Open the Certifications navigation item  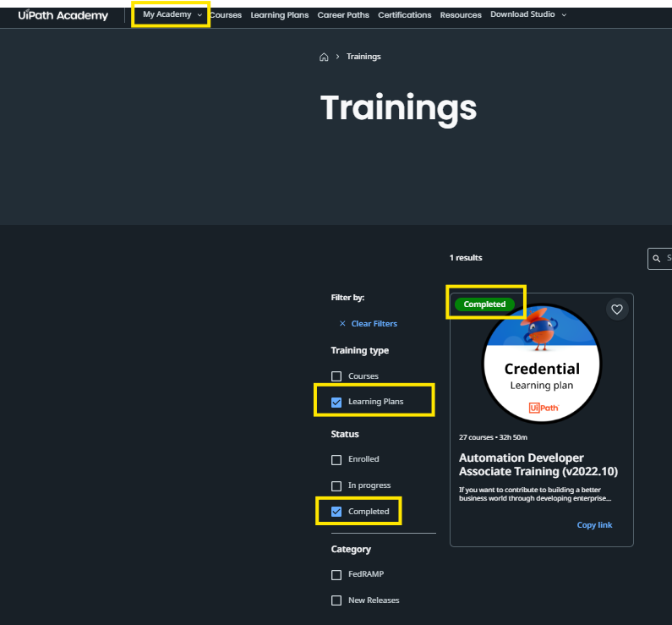tap(404, 15)
